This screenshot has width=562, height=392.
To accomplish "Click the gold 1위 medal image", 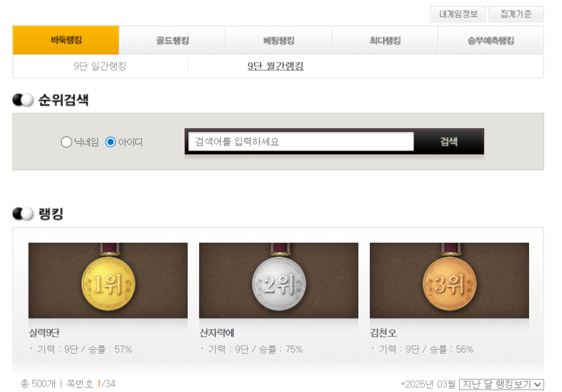I will click(x=108, y=281).
